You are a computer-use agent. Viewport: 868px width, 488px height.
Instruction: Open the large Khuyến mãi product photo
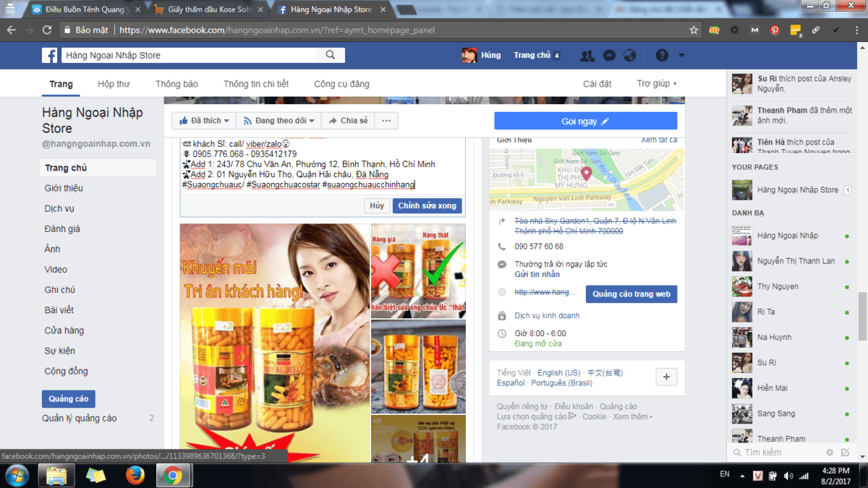point(274,343)
